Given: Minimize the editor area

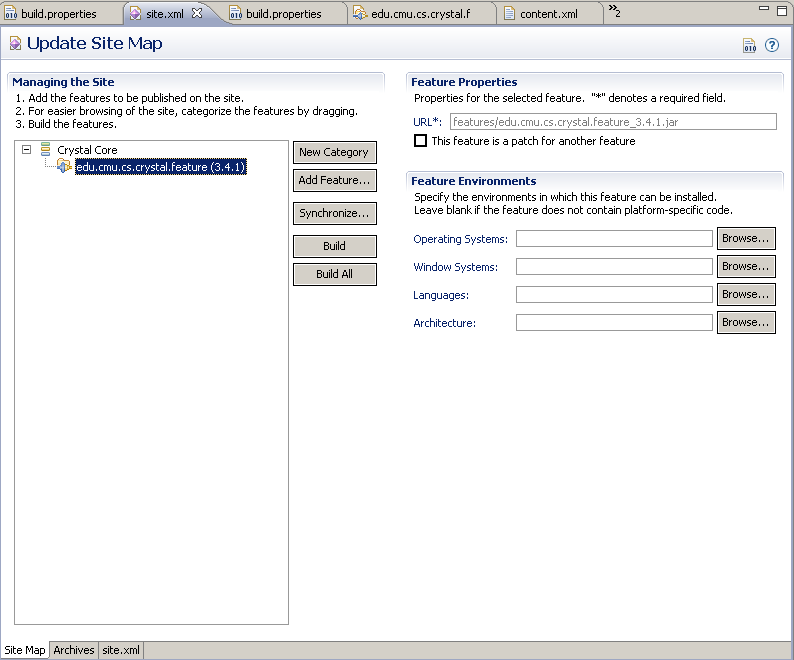Looking at the screenshot, I should [764, 9].
